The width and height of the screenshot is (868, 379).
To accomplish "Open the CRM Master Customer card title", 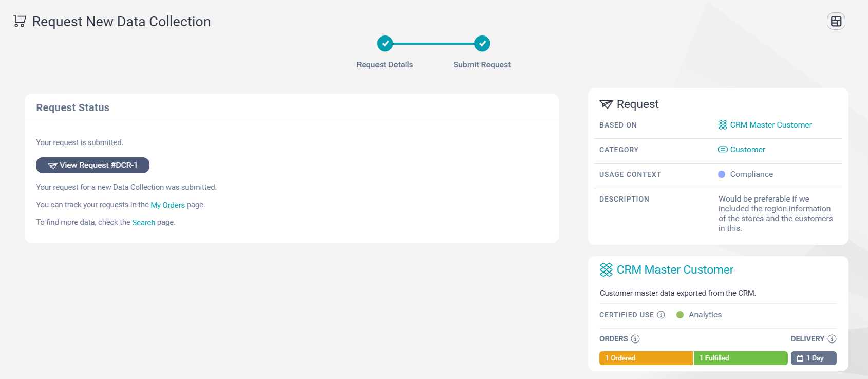I will 675,270.
